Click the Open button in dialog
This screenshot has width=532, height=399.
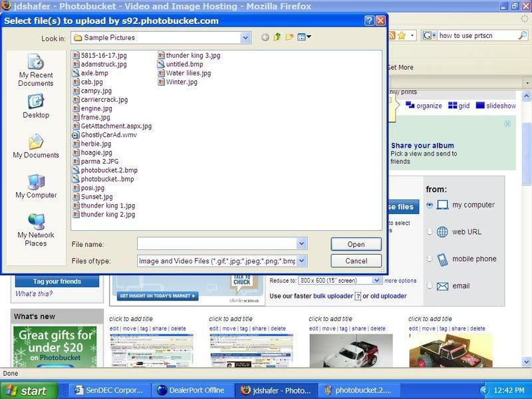(356, 244)
